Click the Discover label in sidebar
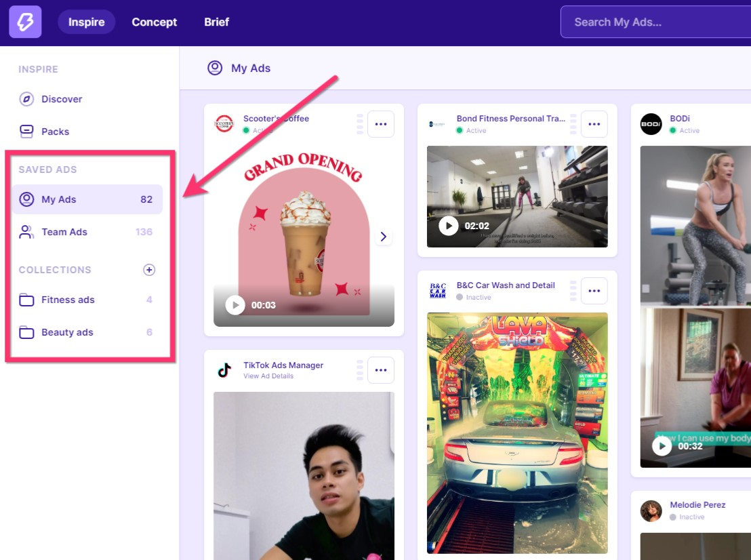This screenshot has width=751, height=560. pos(62,99)
